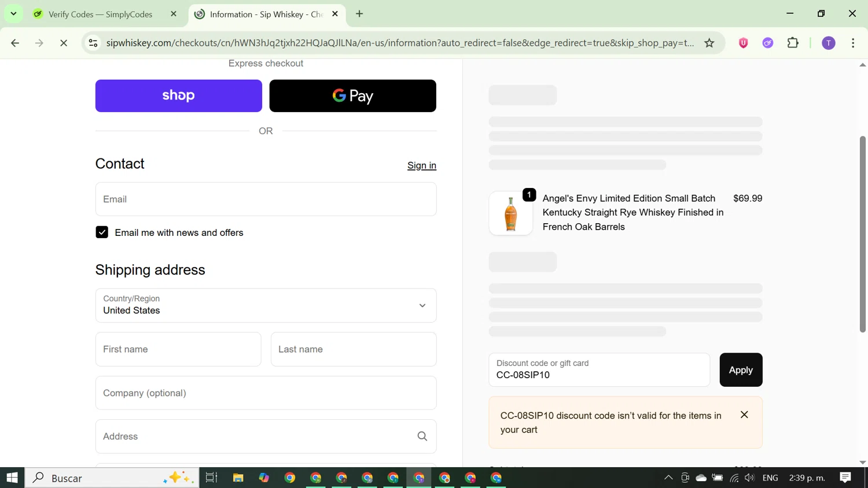
Task: Focus the Last name field
Action: pos(354,349)
